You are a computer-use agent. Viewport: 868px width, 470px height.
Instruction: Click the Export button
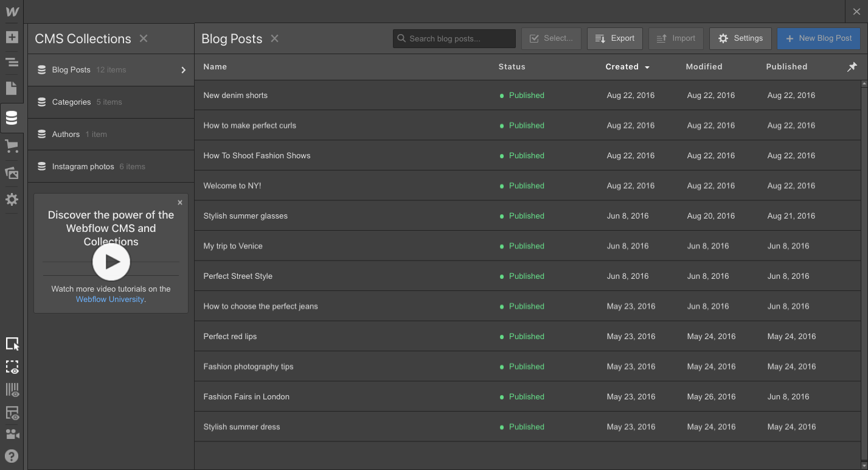(614, 38)
